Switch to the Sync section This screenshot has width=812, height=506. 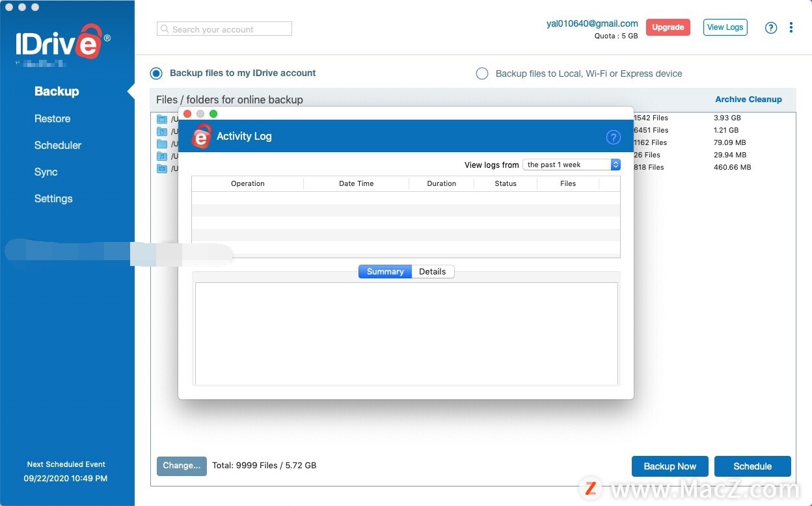pyautogui.click(x=46, y=172)
